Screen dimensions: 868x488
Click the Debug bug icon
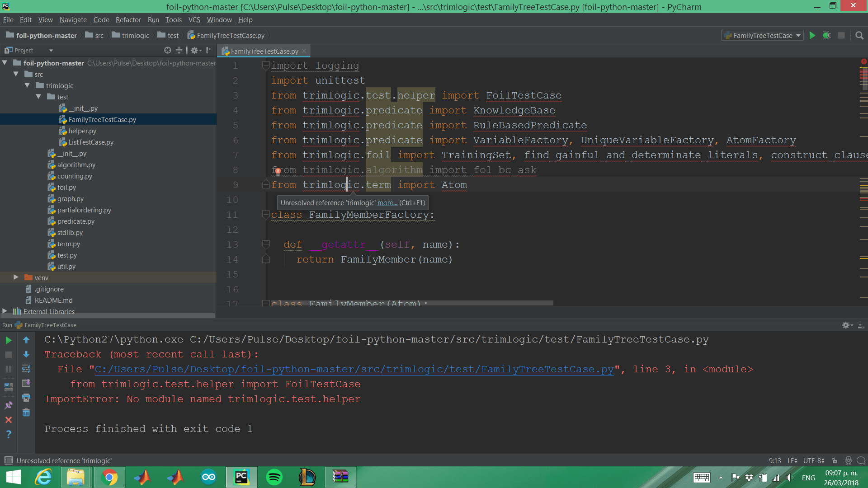point(826,35)
